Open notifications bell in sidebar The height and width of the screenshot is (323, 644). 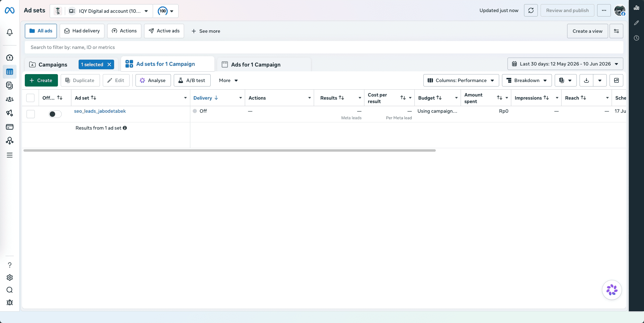tap(10, 32)
